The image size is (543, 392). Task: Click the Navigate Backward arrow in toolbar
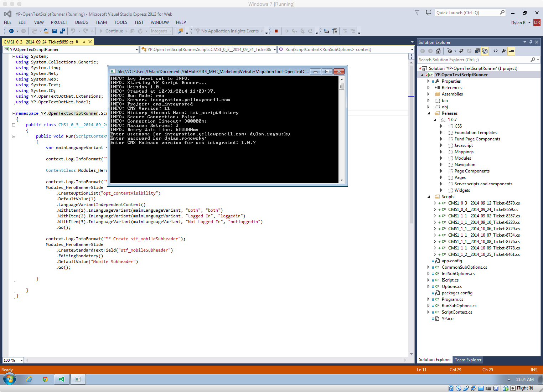pos(11,31)
